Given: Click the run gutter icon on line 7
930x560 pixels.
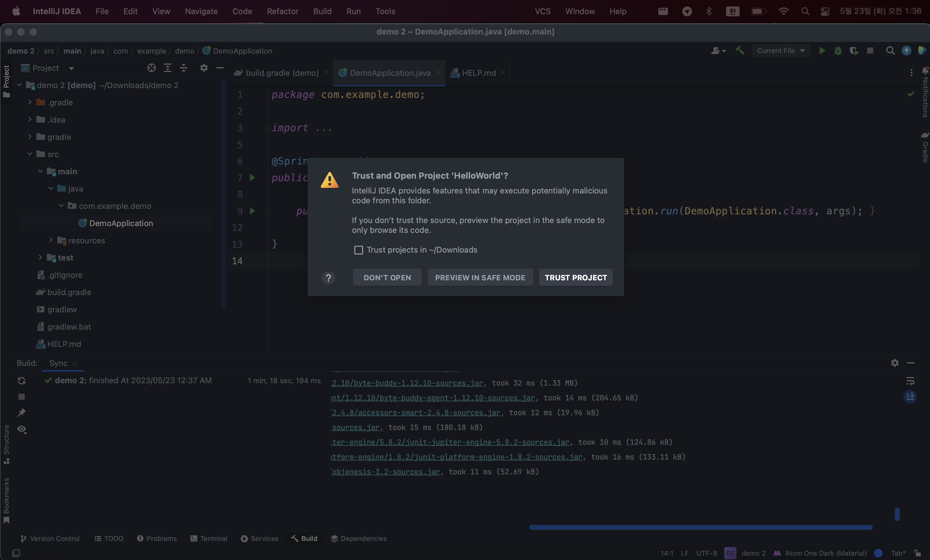Looking at the screenshot, I should click(x=252, y=177).
